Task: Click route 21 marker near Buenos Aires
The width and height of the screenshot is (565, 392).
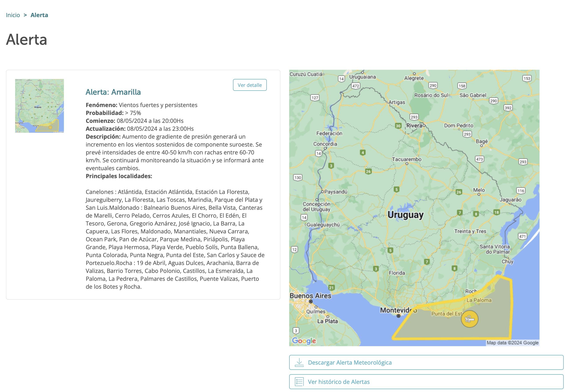Action: 331,288
